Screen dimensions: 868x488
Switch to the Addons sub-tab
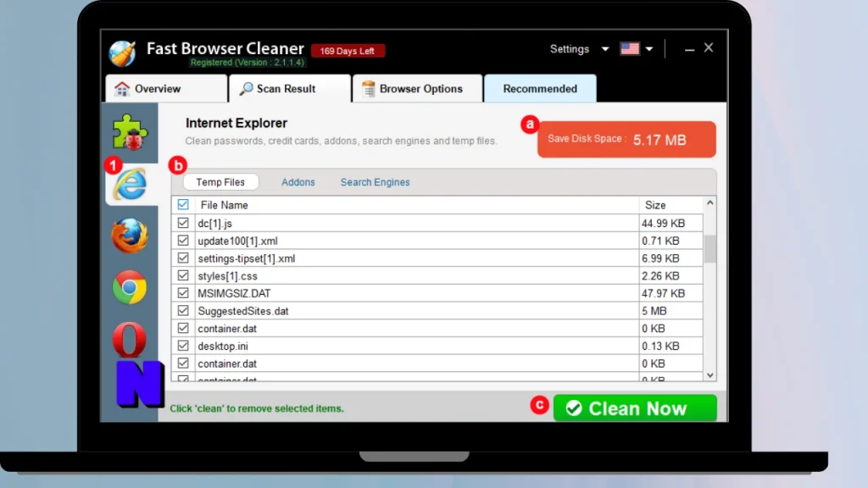[298, 182]
